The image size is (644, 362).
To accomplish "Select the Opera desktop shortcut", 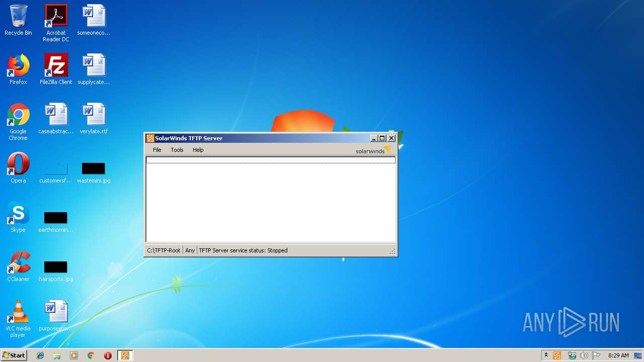I will (x=18, y=168).
